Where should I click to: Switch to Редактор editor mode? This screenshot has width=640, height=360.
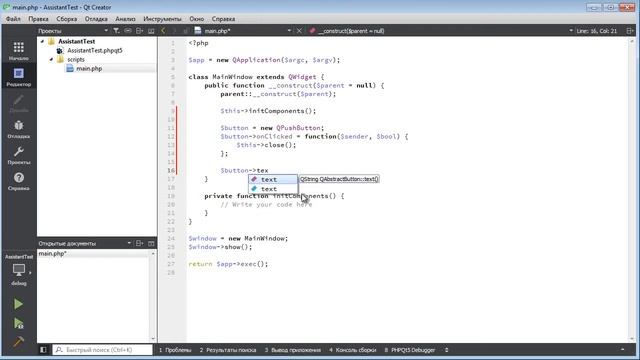pos(18,77)
